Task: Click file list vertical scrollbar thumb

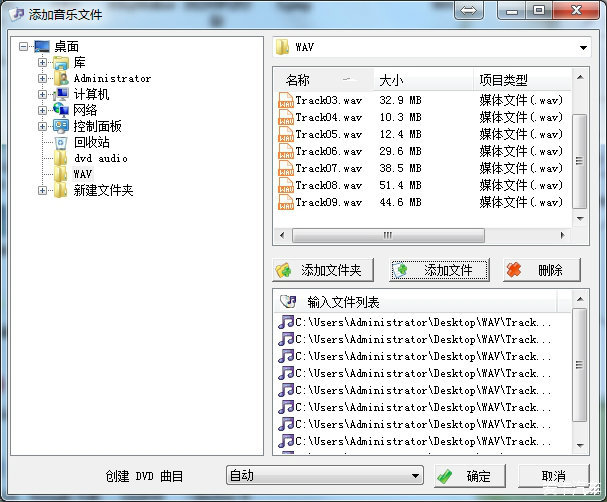Action: [580, 161]
